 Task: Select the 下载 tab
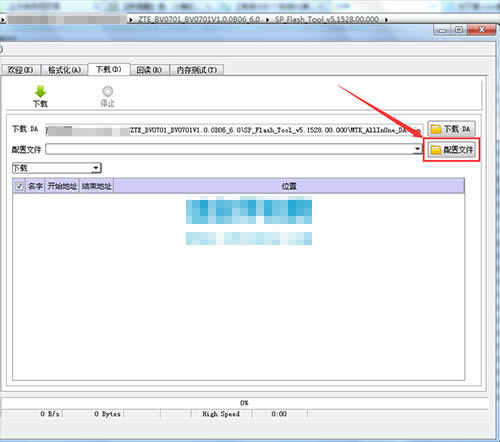click(109, 69)
